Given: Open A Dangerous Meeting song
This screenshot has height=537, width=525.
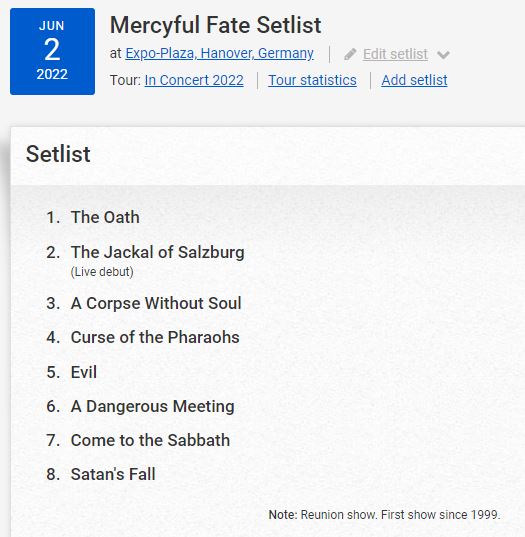Looking at the screenshot, I should (152, 406).
